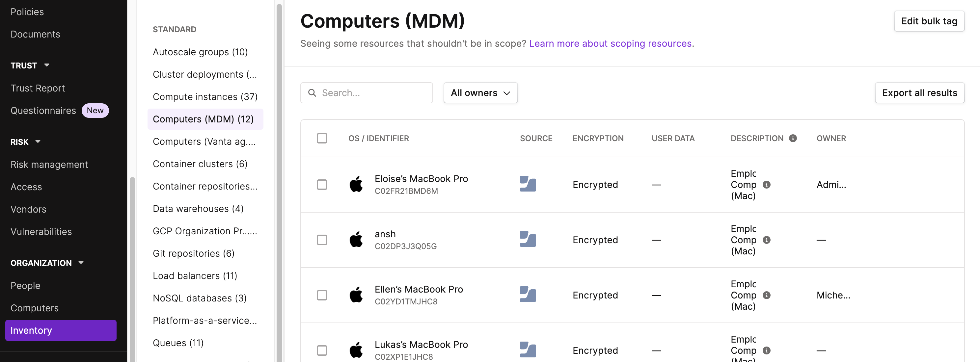Click the description info icon in ansh row
Image resolution: width=980 pixels, height=362 pixels.
[x=767, y=240]
